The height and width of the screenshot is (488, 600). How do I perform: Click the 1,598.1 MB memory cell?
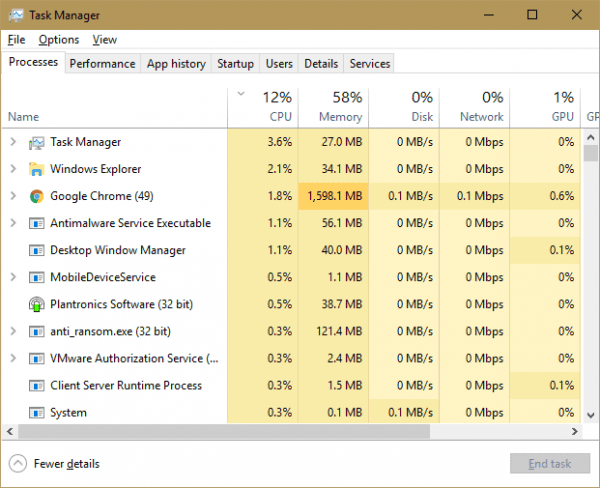333,196
